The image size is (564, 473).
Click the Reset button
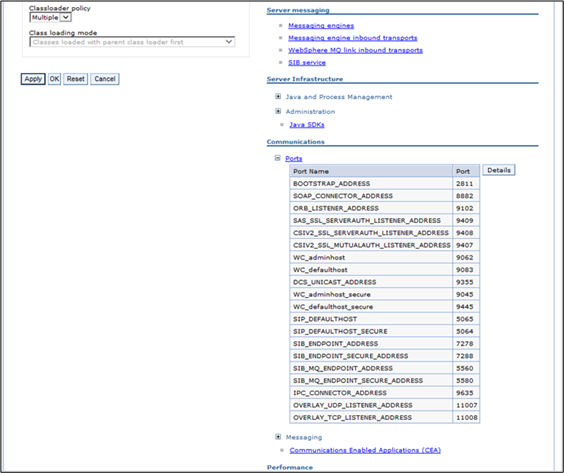point(76,79)
